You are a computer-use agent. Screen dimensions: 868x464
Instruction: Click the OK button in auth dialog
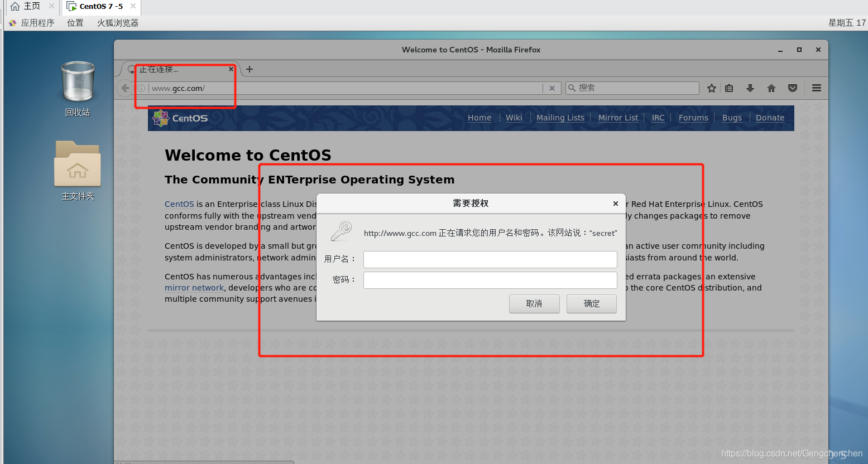click(592, 304)
